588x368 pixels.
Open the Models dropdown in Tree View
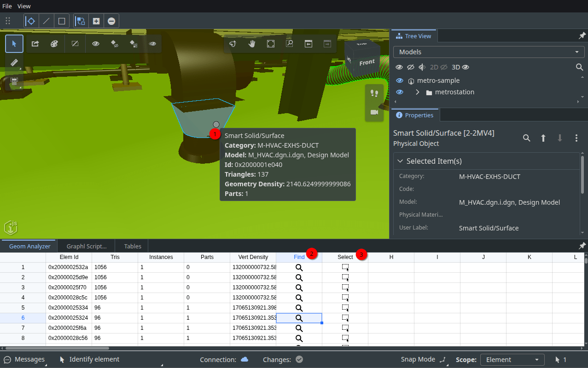[488, 52]
